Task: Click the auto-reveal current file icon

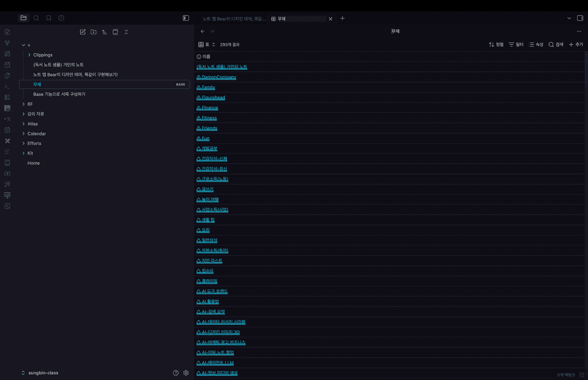Action: (x=115, y=32)
